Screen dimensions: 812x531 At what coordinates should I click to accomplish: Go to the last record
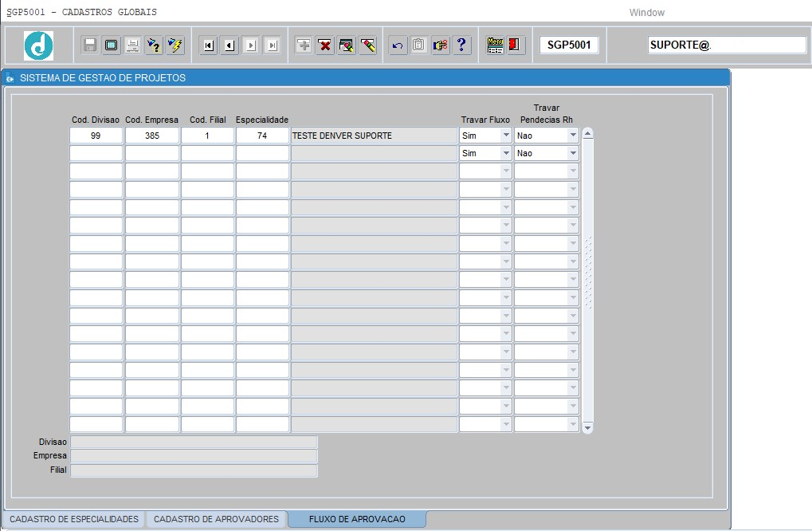272,45
